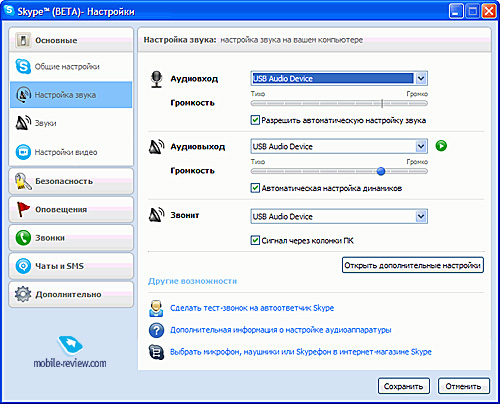Click the speaker icon next to Звонит
The height and width of the screenshot is (404, 500).
(x=156, y=215)
